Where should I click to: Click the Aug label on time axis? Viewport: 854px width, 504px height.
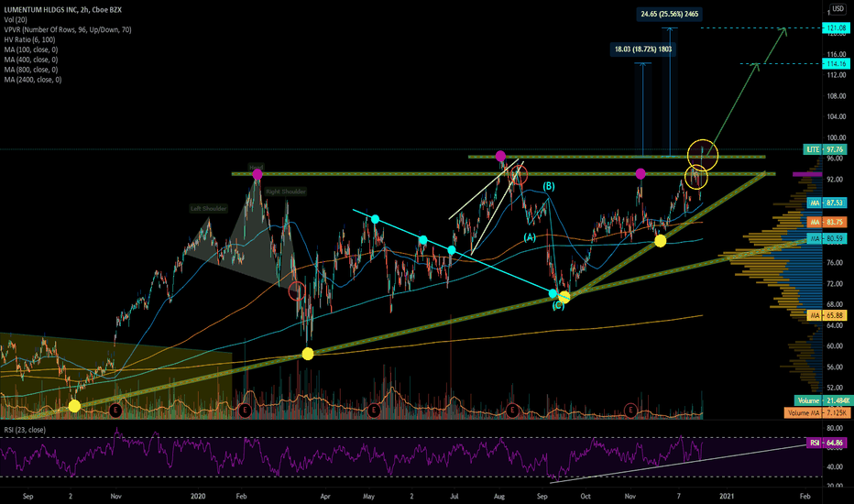(x=499, y=497)
